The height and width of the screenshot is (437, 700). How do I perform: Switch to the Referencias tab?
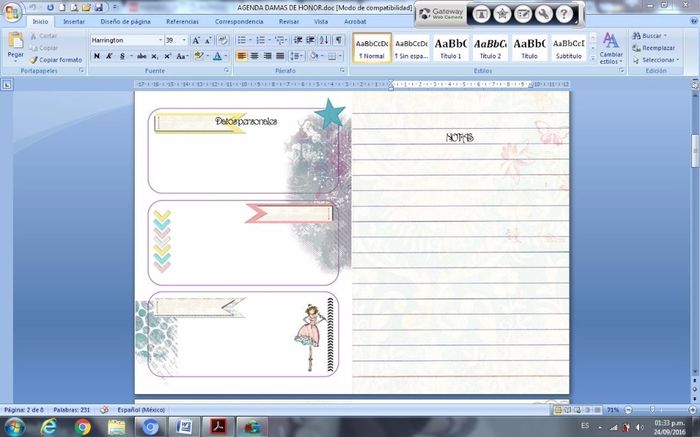pos(182,21)
